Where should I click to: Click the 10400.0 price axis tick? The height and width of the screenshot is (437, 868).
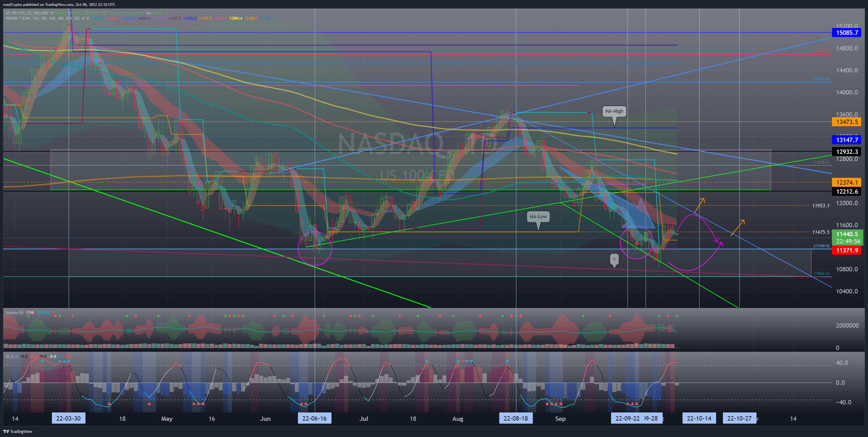tap(847, 291)
